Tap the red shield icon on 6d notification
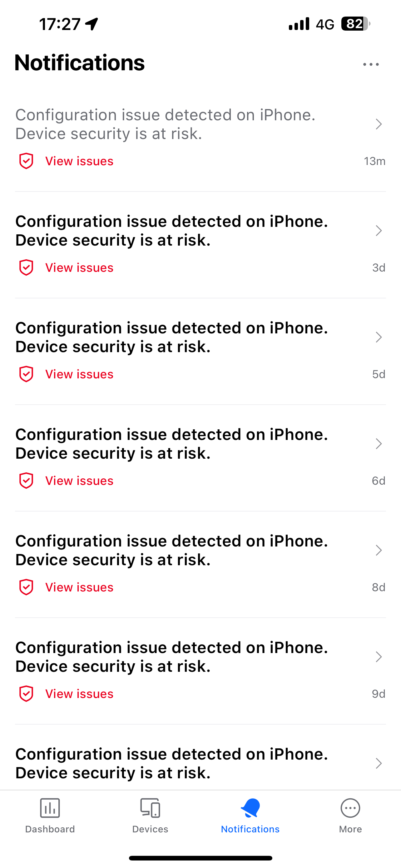This screenshot has width=401, height=868. [x=26, y=481]
